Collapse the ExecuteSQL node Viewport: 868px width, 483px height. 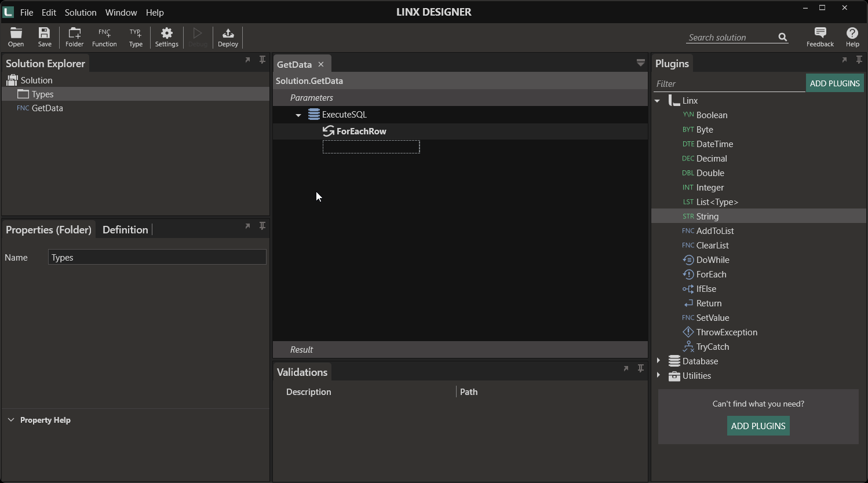tap(298, 115)
